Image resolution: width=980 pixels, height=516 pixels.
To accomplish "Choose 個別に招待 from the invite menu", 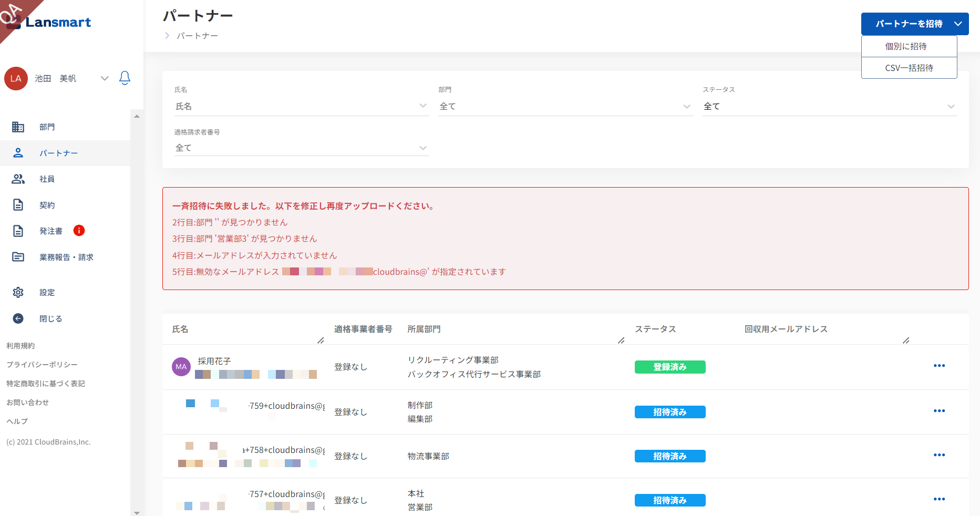I will tap(909, 46).
